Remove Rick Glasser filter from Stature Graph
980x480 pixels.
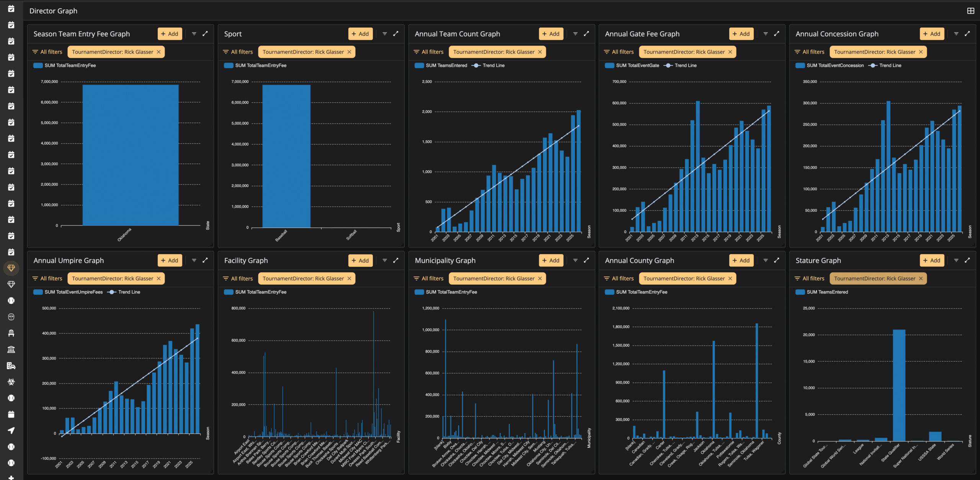pos(921,279)
